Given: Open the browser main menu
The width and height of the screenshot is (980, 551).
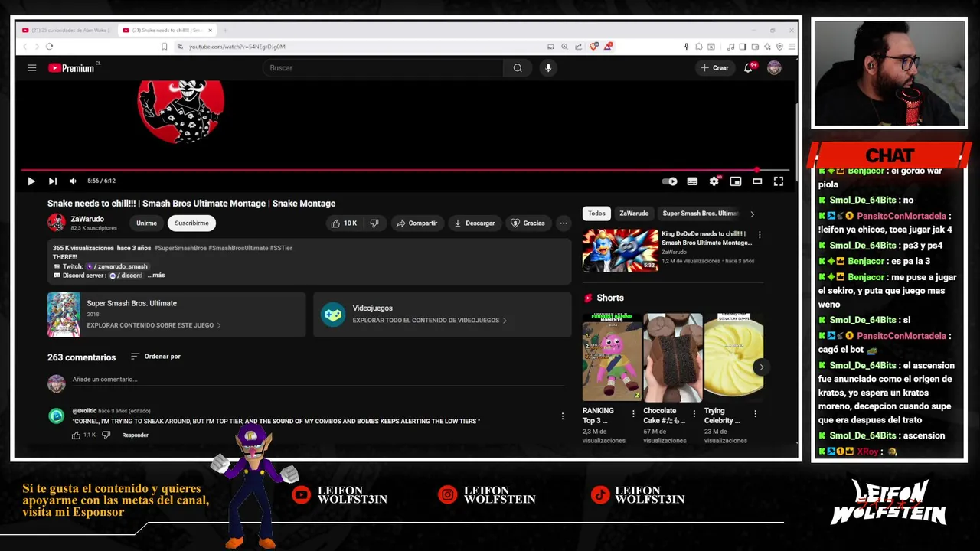Looking at the screenshot, I should [x=791, y=47].
